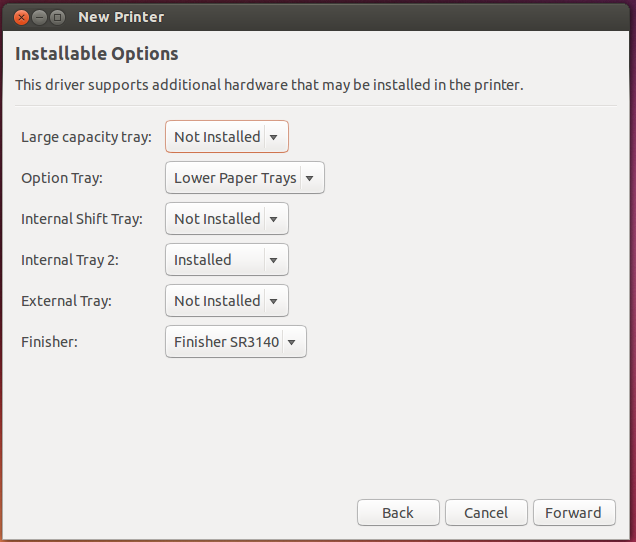Click the 'External Tray:' label
This screenshot has height=542, width=636.
coord(66,301)
